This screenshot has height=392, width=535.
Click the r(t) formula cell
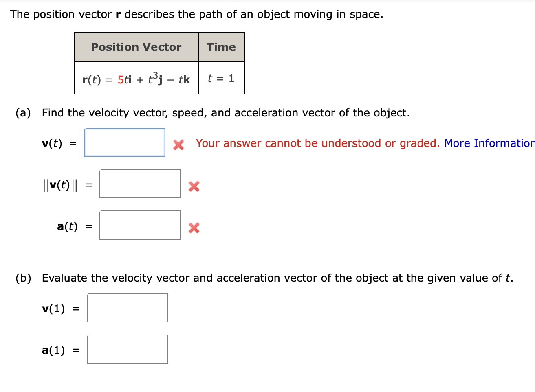tap(136, 79)
